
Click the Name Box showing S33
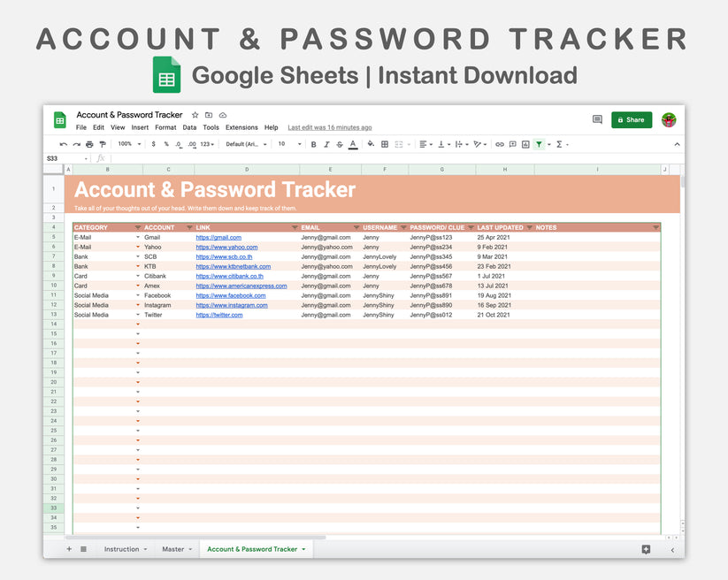56,157
